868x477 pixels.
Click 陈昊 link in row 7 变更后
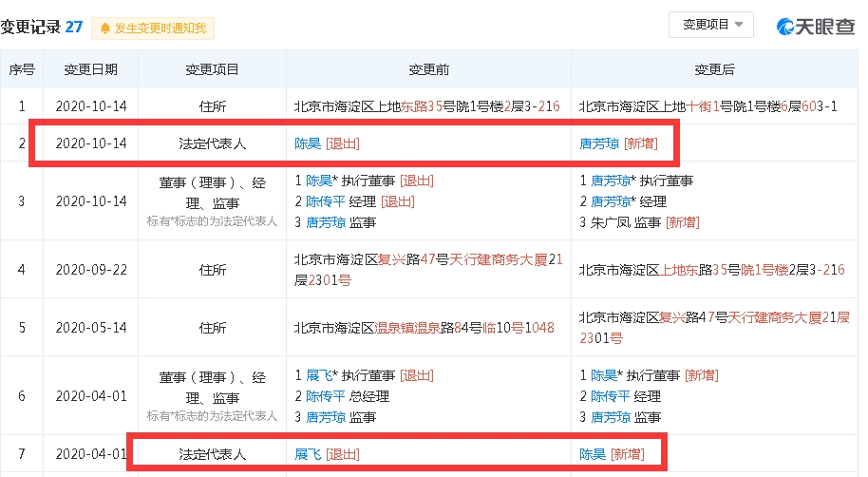[593, 454]
